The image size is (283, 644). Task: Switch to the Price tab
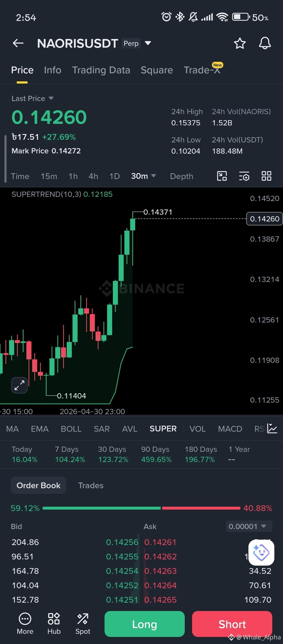click(22, 70)
